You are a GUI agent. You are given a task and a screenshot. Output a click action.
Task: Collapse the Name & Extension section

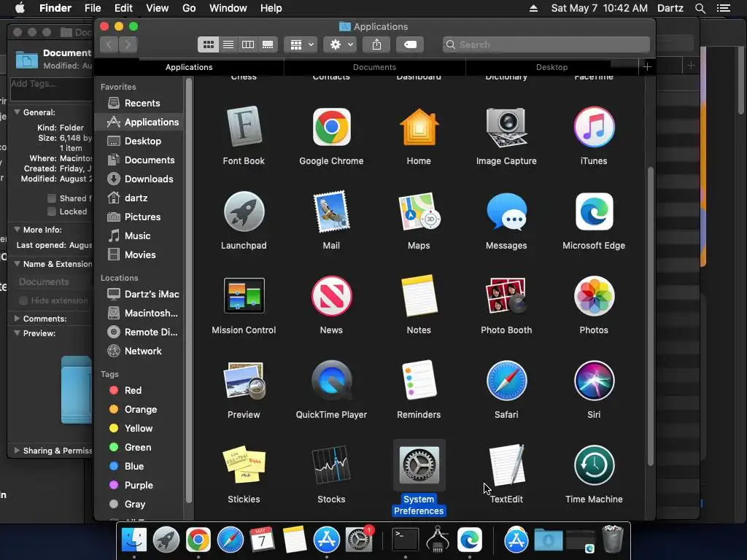(x=18, y=264)
